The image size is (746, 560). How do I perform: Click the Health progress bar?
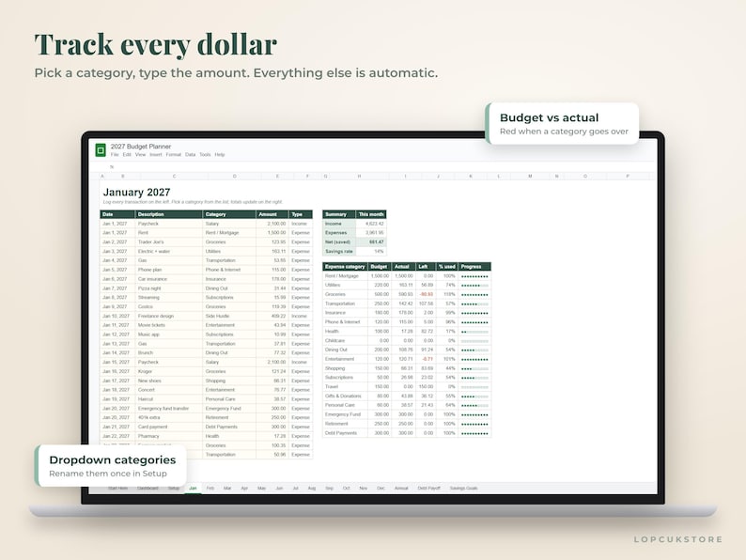pyautogui.click(x=474, y=332)
